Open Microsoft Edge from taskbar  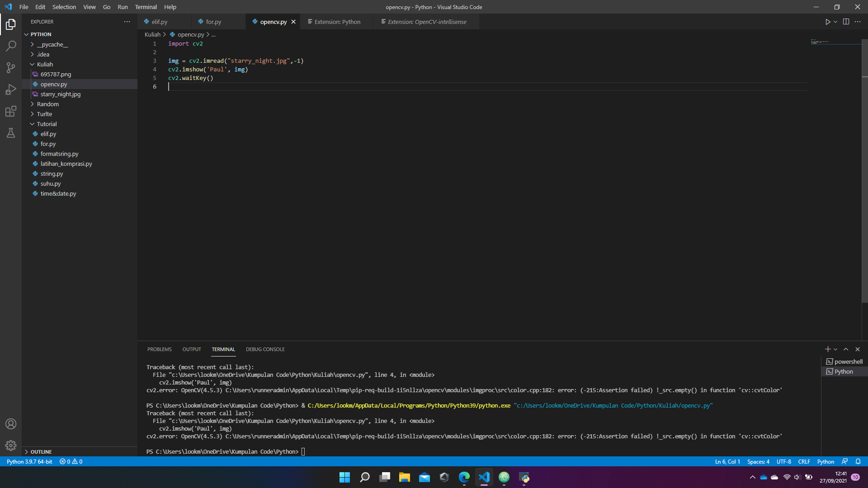pyautogui.click(x=464, y=477)
